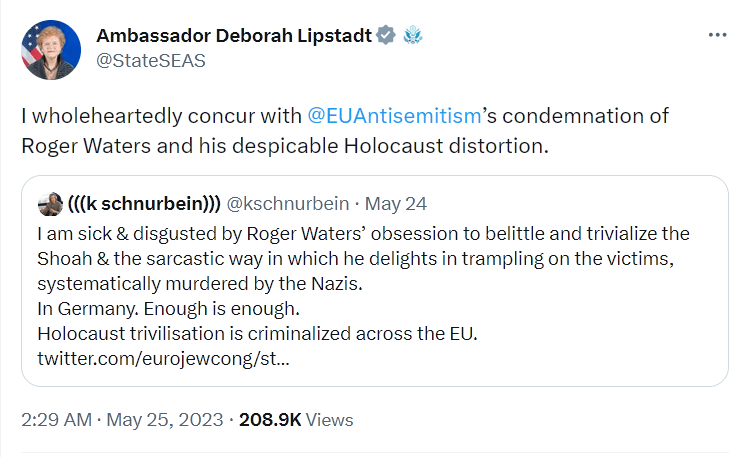
Task: Click the blue verified checkmark badge
Action: 386,36
